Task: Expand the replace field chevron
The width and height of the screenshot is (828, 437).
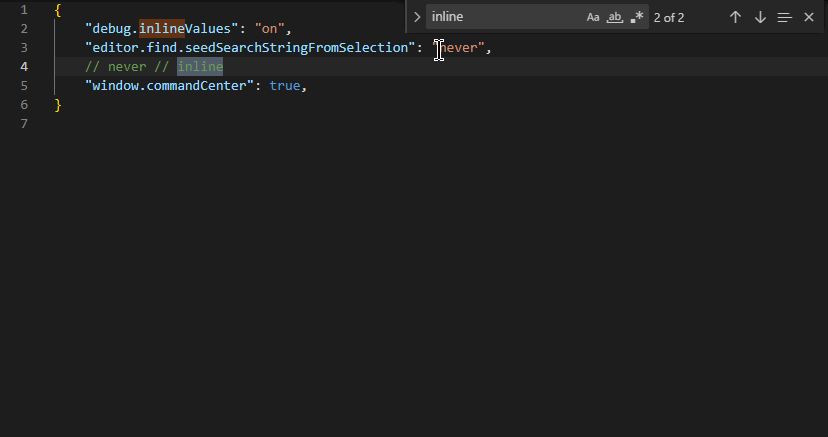Action: [x=417, y=17]
